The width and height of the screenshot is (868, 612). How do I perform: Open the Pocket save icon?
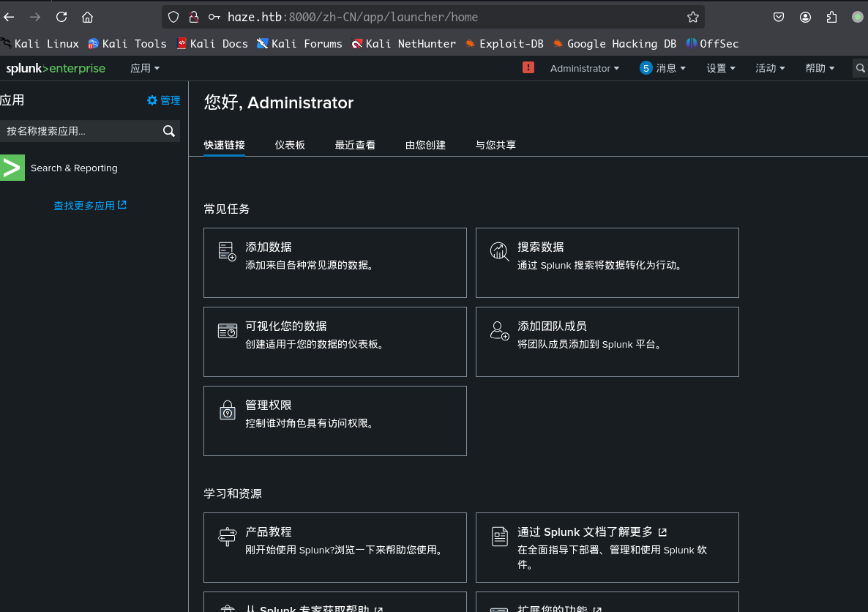pos(778,17)
